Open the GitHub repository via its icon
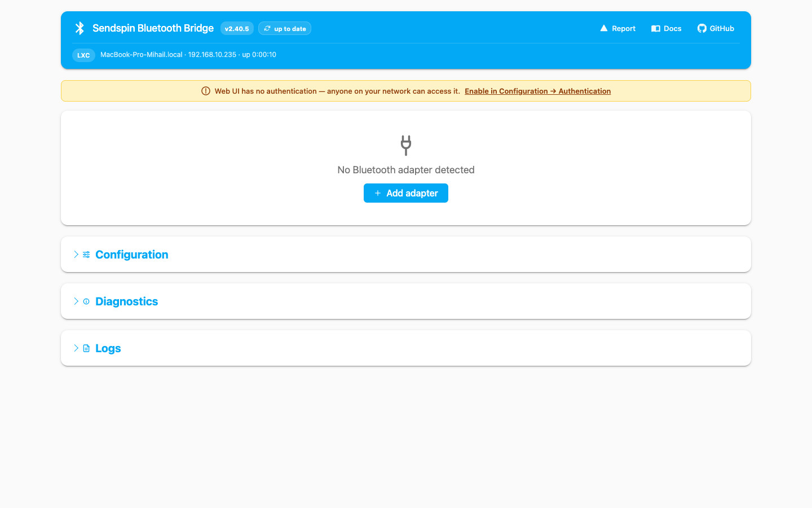The height and width of the screenshot is (508, 812). (x=701, y=28)
